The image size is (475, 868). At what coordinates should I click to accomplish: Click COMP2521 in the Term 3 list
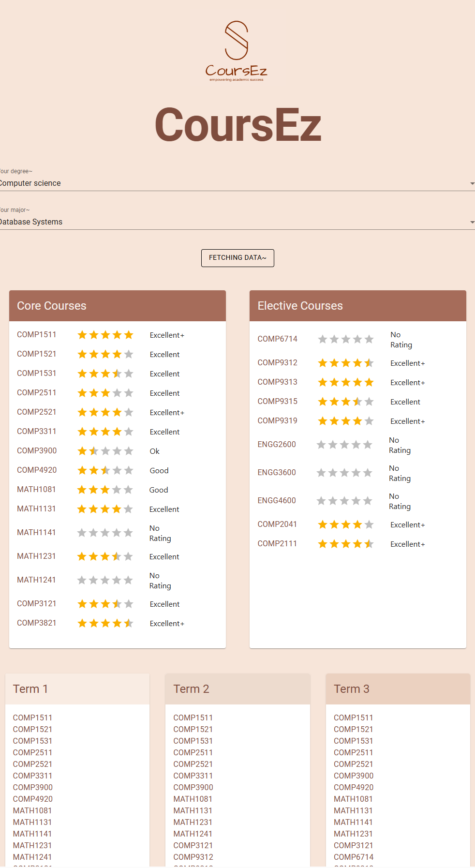click(354, 764)
